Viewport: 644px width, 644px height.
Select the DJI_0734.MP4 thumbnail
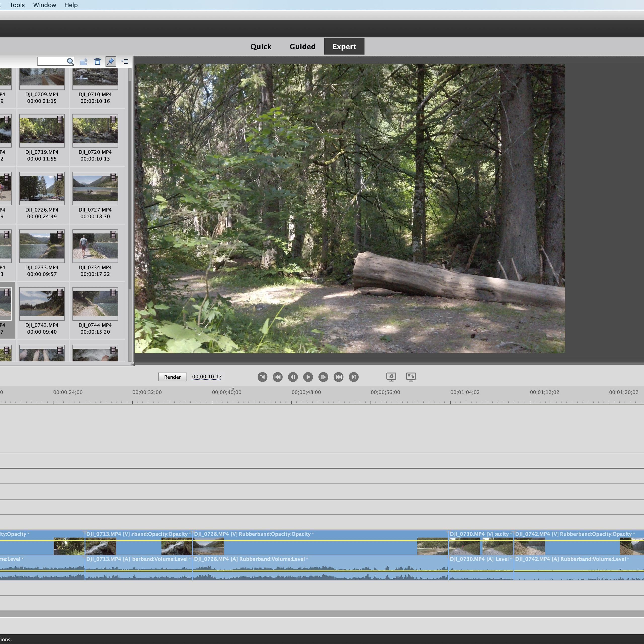tap(95, 246)
